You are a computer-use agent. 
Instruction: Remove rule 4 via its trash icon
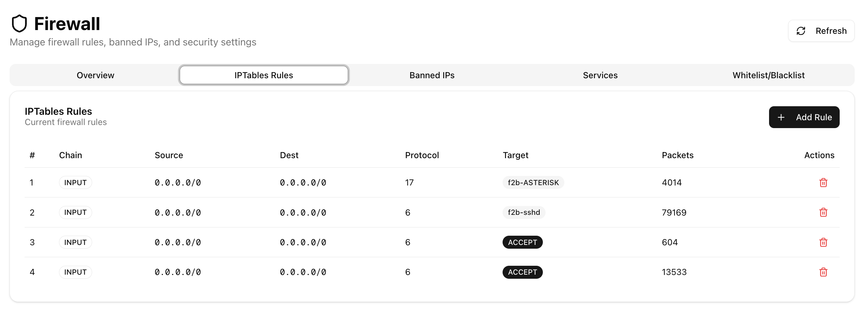[823, 272]
